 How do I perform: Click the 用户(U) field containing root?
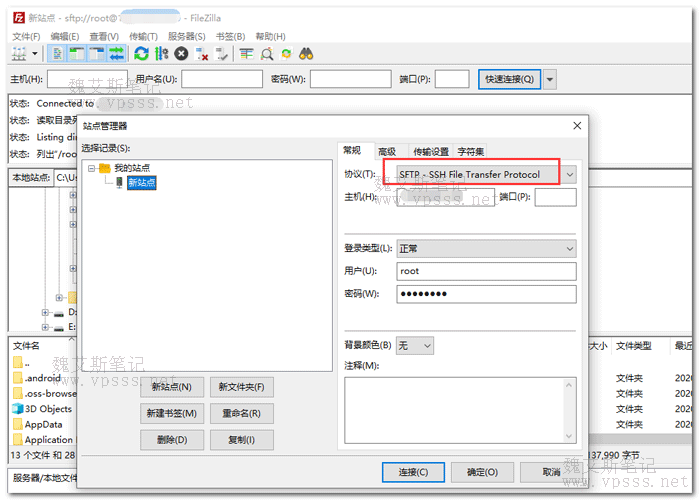click(486, 271)
